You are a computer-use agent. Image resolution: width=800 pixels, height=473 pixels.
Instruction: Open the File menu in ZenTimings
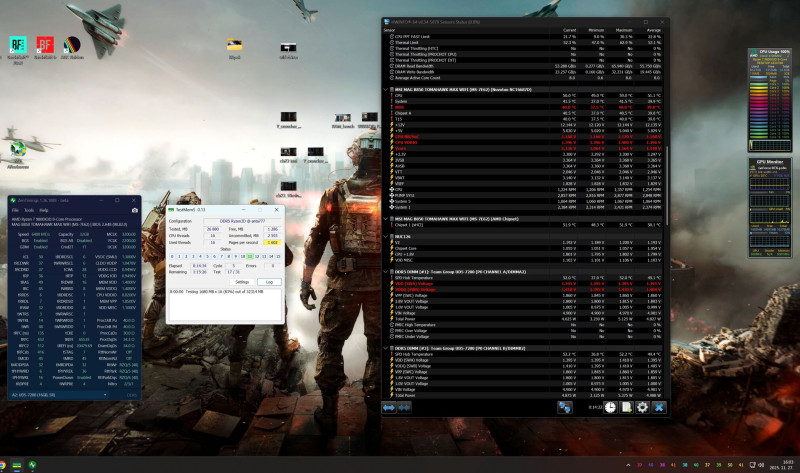tap(15, 210)
